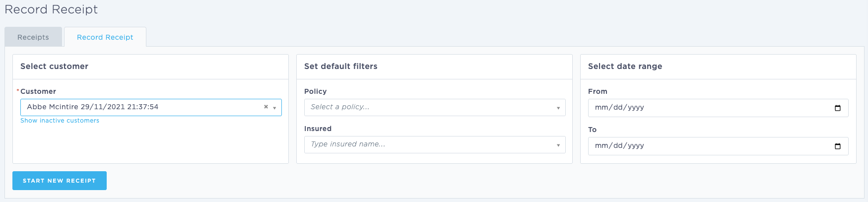Viewport: 868px width, 202px height.
Task: Click the Record Receipt page title
Action: [51, 9]
